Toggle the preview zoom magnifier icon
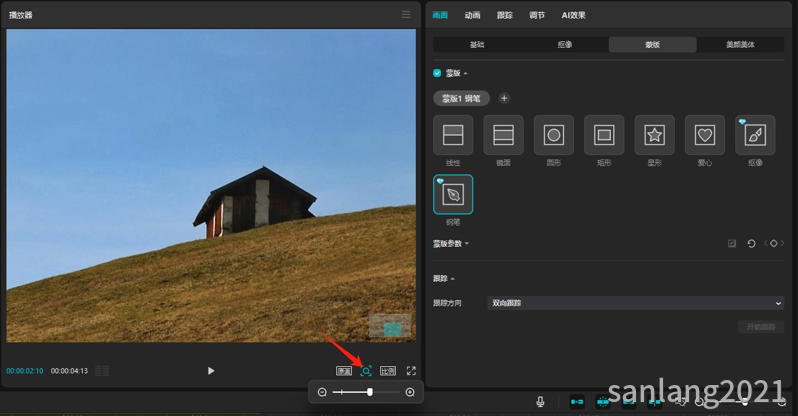Image resolution: width=798 pixels, height=416 pixels. click(366, 371)
